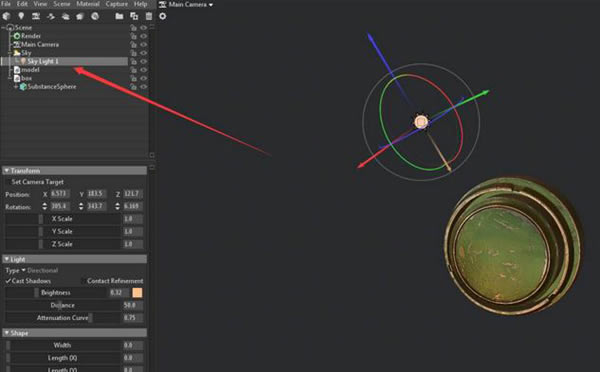Hide the model object via eye icon
600x372 pixels.
[x=143, y=70]
